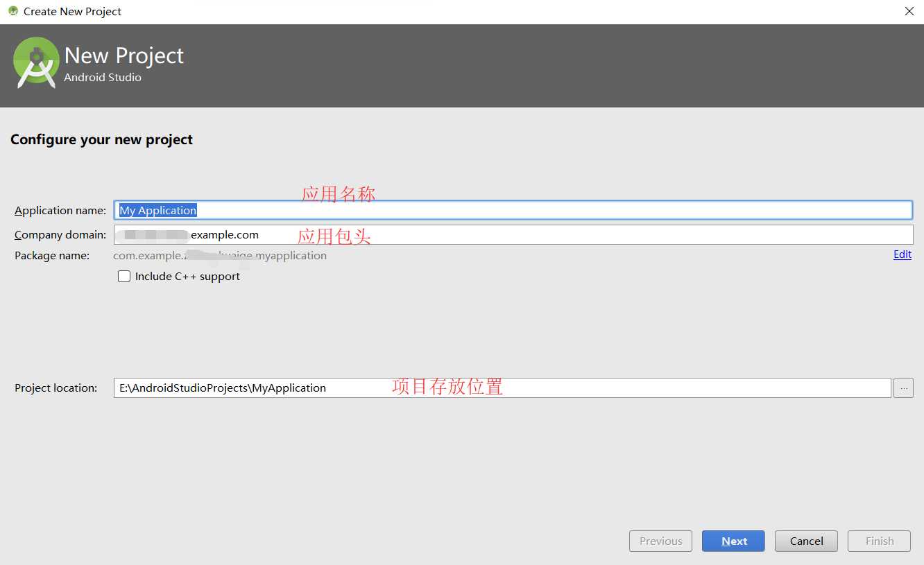This screenshot has width=924, height=565.
Task: Click the 'Application name:' label
Action: (x=60, y=210)
